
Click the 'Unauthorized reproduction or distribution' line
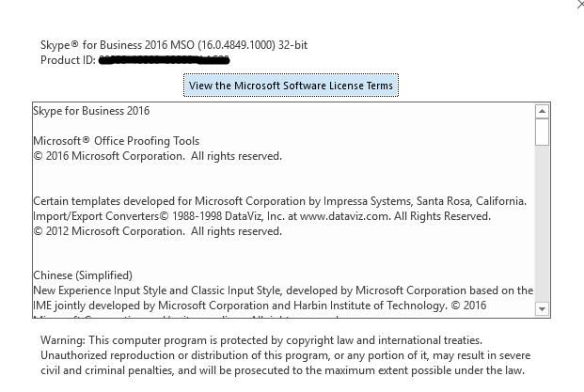point(286,355)
